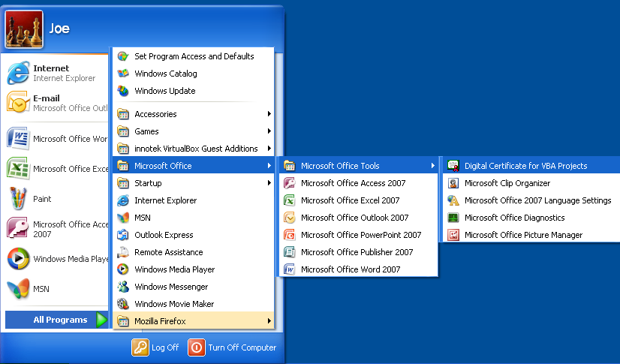Select the Microsoft Office Tools entry
The image size is (620, 364).
pos(359,166)
